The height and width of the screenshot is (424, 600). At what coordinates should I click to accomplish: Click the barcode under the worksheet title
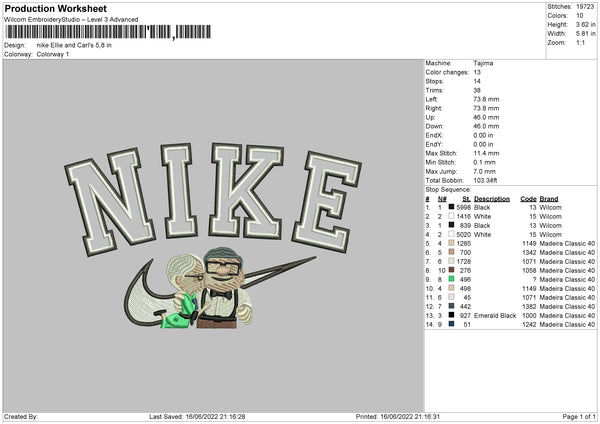(108, 32)
